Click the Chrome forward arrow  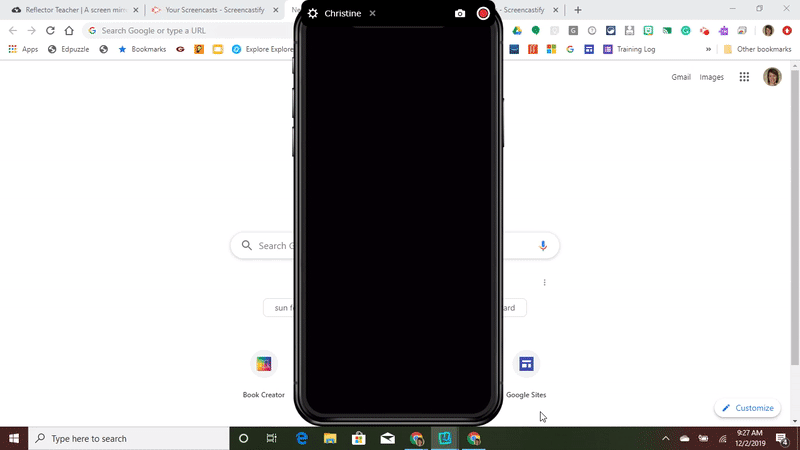[x=32, y=31]
